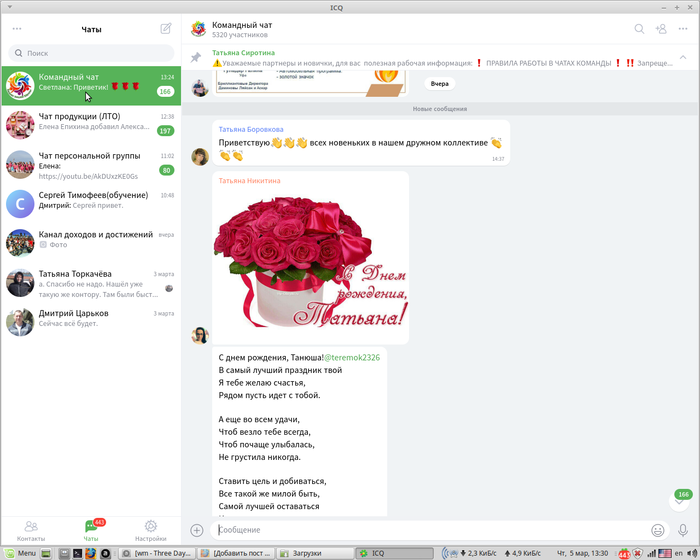700x560 pixels.
Task: Click the plus attachment icon
Action: point(197,530)
